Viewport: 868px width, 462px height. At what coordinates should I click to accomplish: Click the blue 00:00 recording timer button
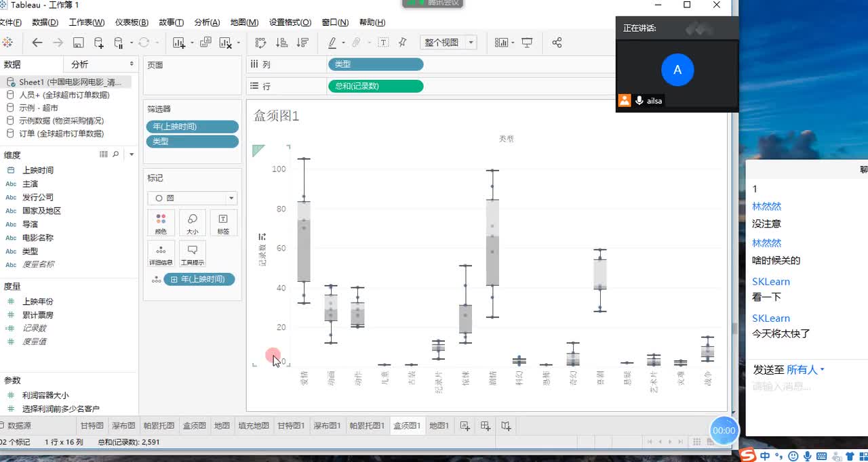click(724, 430)
